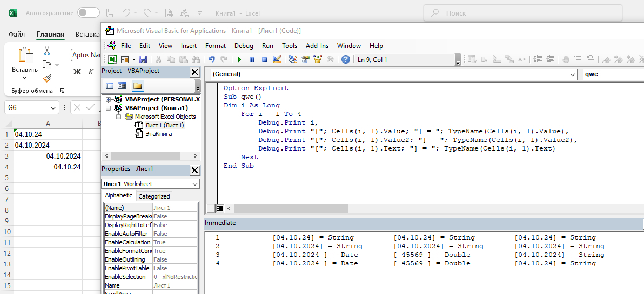Switch to the Categorized properties tab

154,196
